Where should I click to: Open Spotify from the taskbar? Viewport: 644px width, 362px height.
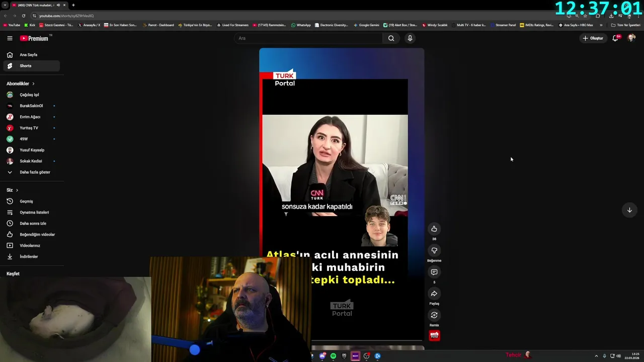[x=333, y=356]
